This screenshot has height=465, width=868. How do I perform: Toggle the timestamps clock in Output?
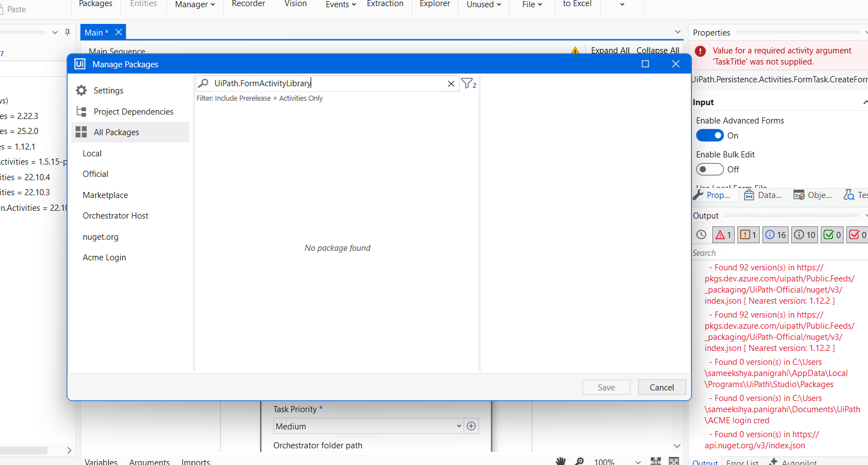tap(701, 235)
